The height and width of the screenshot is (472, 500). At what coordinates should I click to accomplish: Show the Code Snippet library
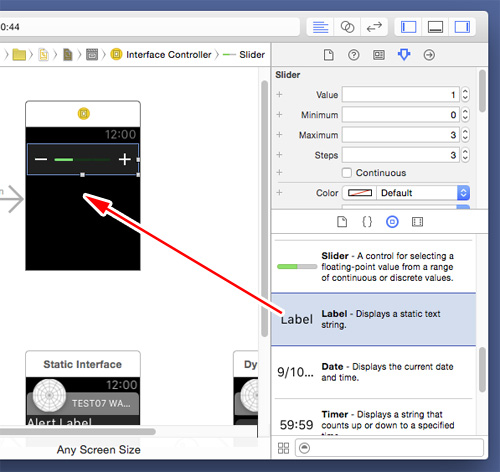tap(367, 222)
